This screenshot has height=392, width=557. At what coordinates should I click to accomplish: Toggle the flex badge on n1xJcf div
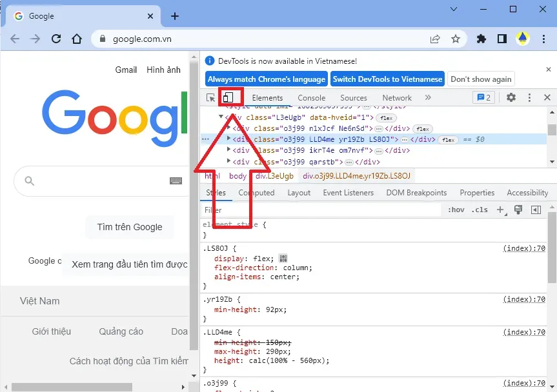coord(423,129)
